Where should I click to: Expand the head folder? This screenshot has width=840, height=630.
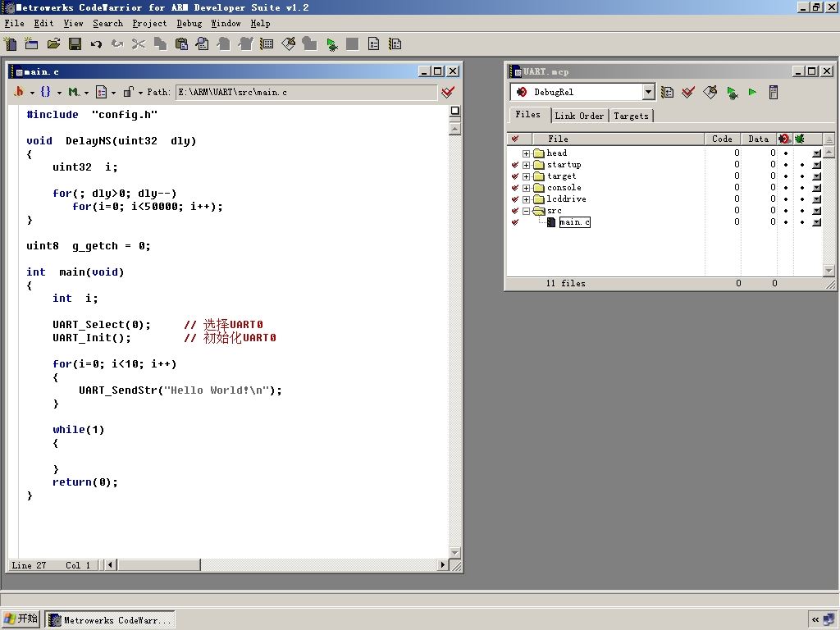tap(526, 153)
